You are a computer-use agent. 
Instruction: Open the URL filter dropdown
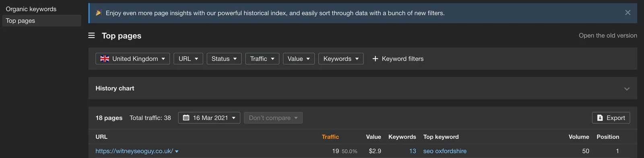click(188, 59)
